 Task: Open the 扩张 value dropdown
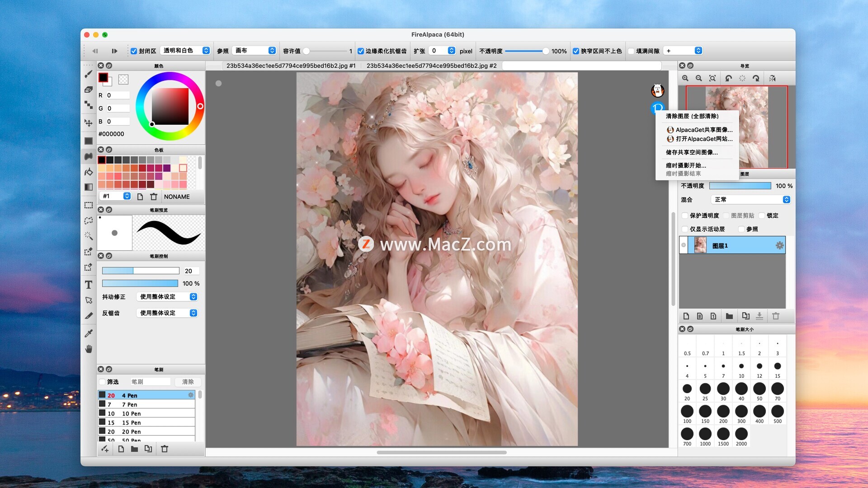pyautogui.click(x=442, y=51)
